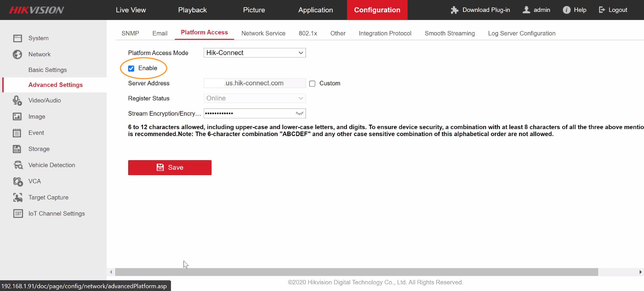Click the horizontal scrollbar right arrow
The height and width of the screenshot is (291, 644).
(640, 272)
